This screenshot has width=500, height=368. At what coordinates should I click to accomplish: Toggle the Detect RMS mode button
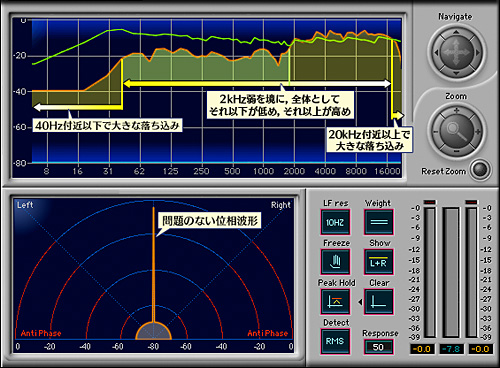click(x=335, y=341)
